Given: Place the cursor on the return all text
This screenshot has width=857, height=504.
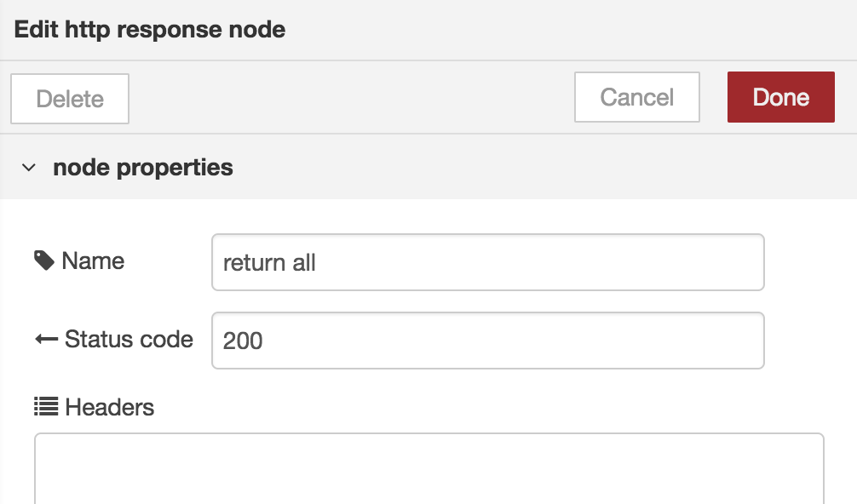Looking at the screenshot, I should click(269, 263).
